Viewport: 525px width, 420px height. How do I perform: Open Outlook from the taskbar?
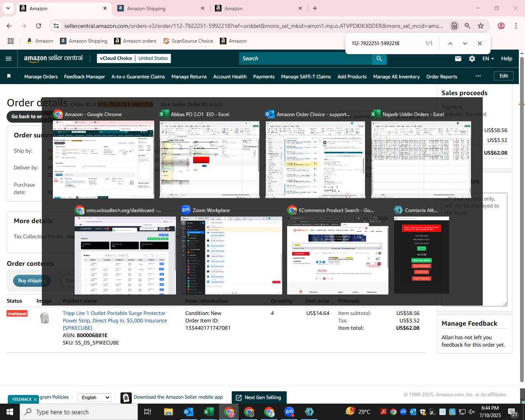(189, 412)
